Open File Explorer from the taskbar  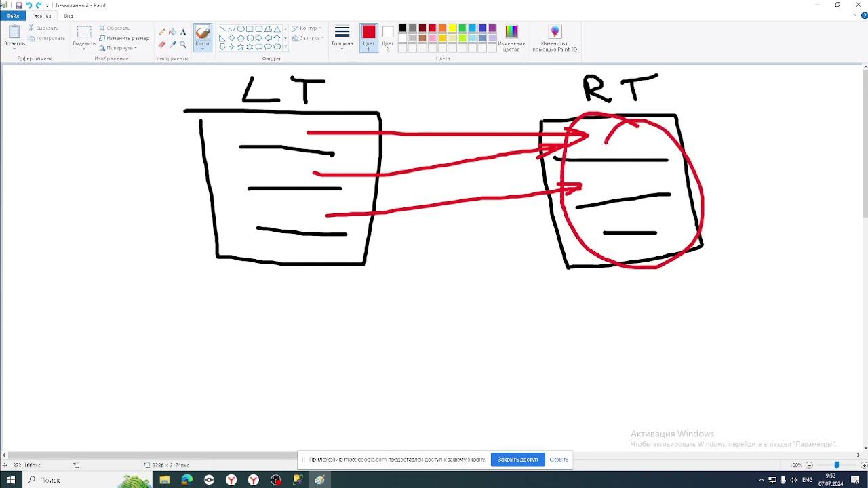(164, 480)
